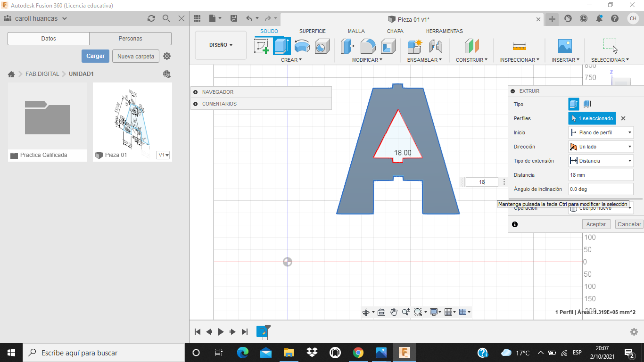Click Aceptar in the Extruir dialog
This screenshot has width=644, height=362.
tap(596, 224)
